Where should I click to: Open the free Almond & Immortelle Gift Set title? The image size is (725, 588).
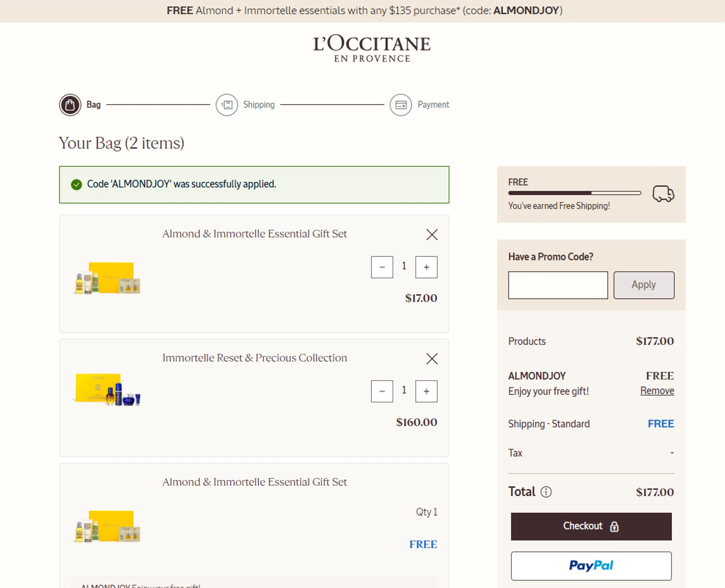pos(255,482)
